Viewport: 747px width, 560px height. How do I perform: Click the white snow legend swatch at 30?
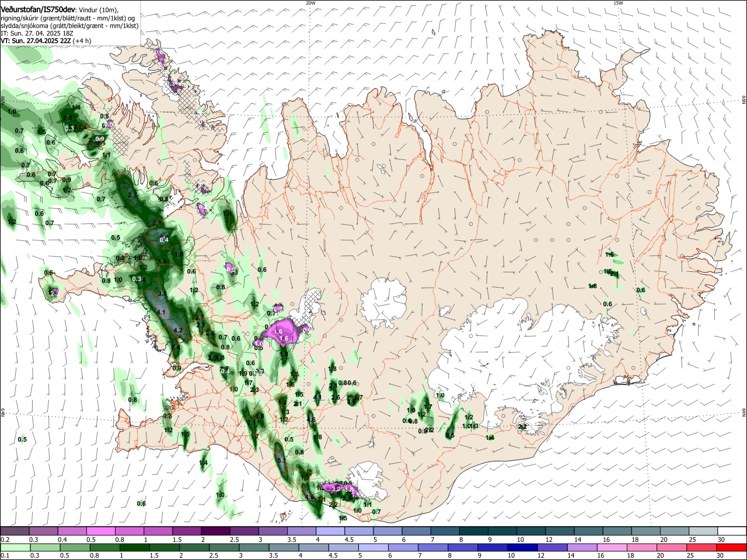pyautogui.click(x=731, y=531)
